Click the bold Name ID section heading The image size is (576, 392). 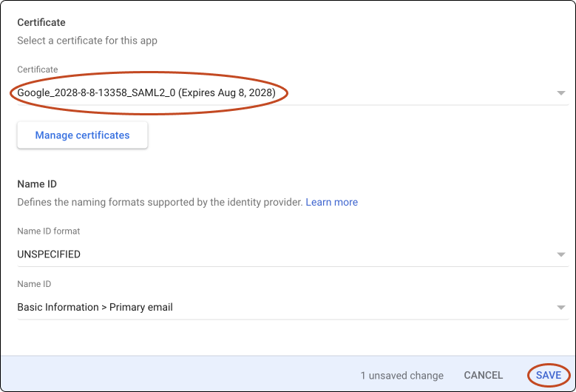tap(37, 184)
